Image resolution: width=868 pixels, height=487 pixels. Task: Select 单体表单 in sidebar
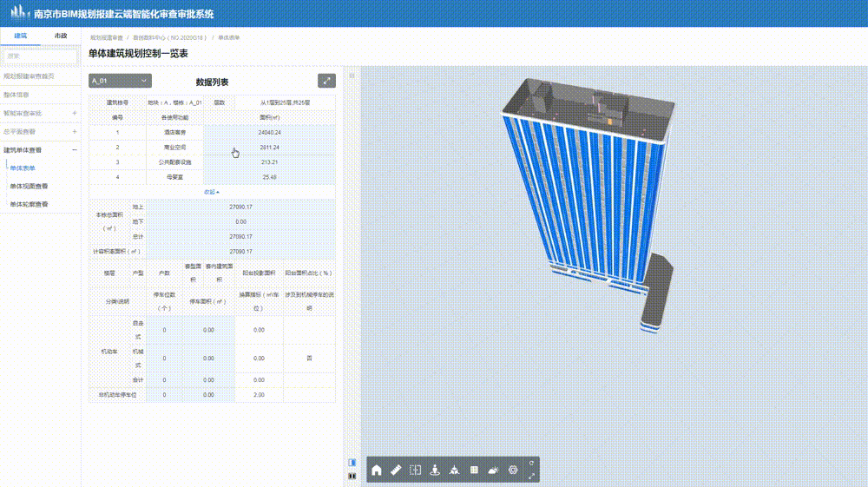[23, 168]
